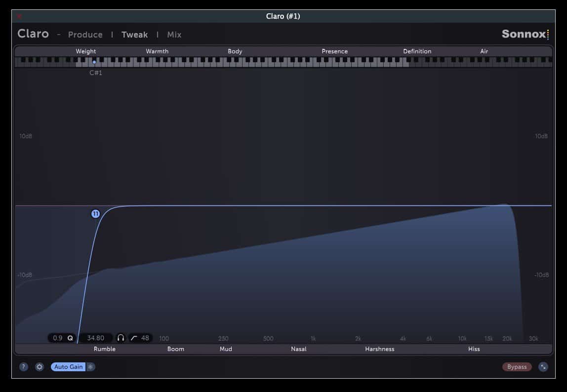The image size is (567, 392).
Task: Select the Tweak view label
Action: tap(134, 35)
